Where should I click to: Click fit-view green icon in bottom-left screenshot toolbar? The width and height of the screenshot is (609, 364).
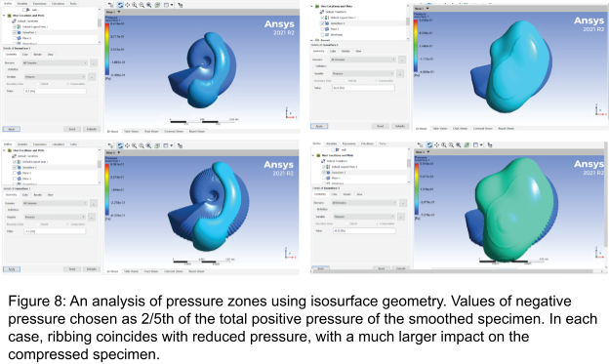pyautogui.click(x=157, y=145)
